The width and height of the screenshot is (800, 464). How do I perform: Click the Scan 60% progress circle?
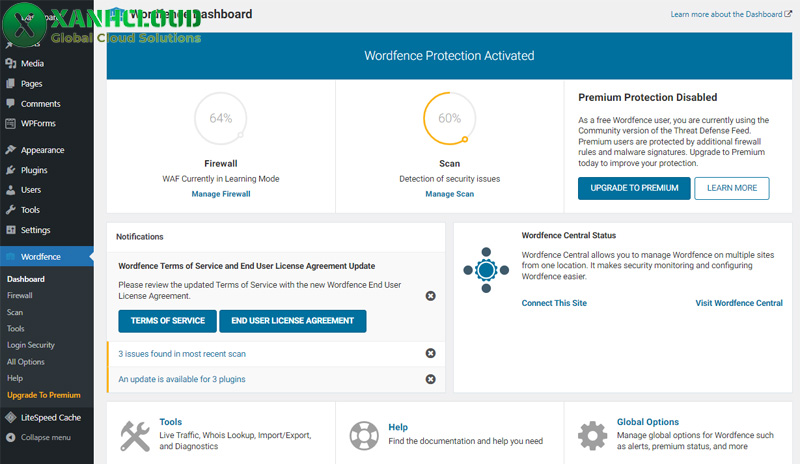(x=449, y=118)
